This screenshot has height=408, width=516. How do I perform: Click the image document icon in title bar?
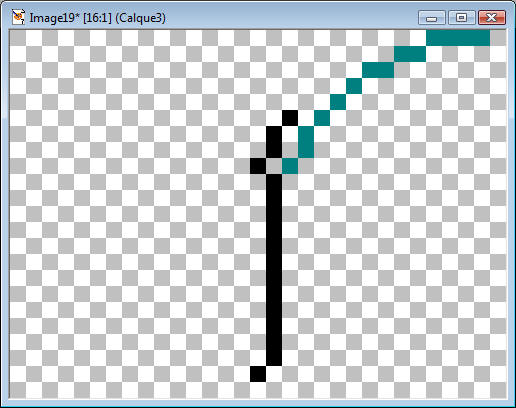point(18,17)
